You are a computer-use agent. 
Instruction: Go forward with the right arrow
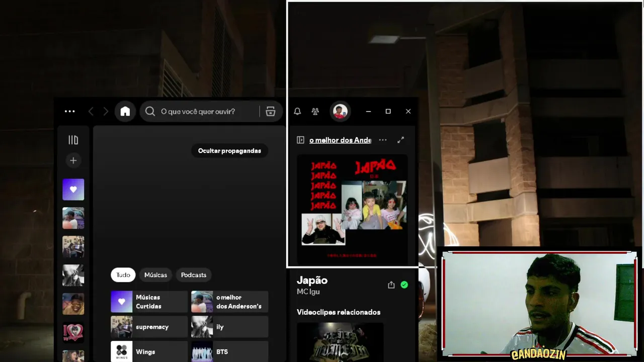pyautogui.click(x=106, y=112)
